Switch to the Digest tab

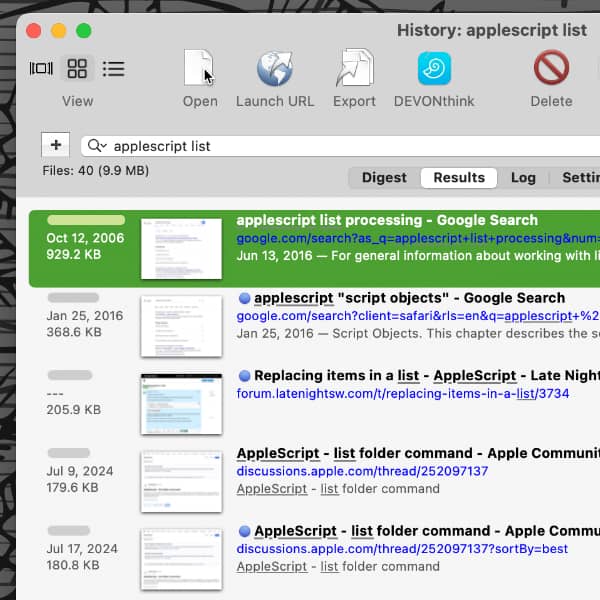click(x=384, y=178)
